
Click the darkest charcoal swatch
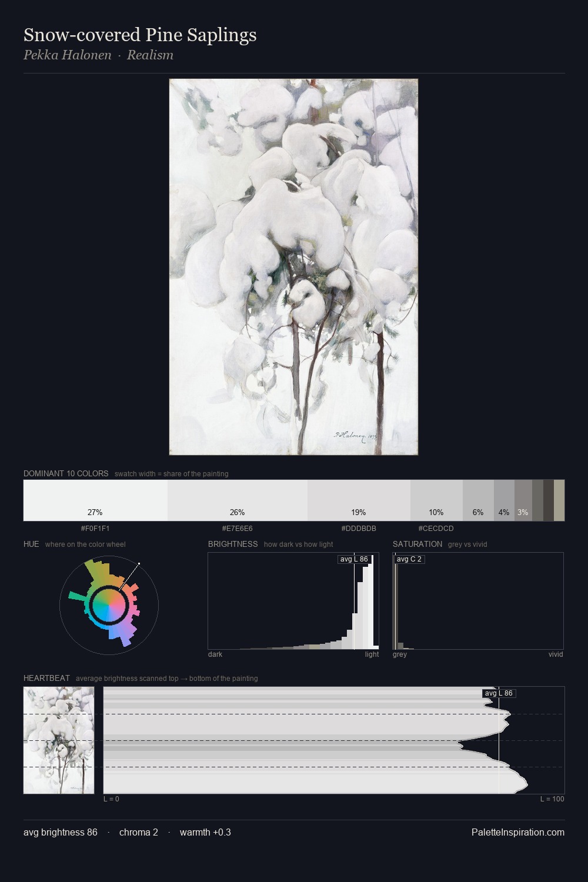coord(549,500)
